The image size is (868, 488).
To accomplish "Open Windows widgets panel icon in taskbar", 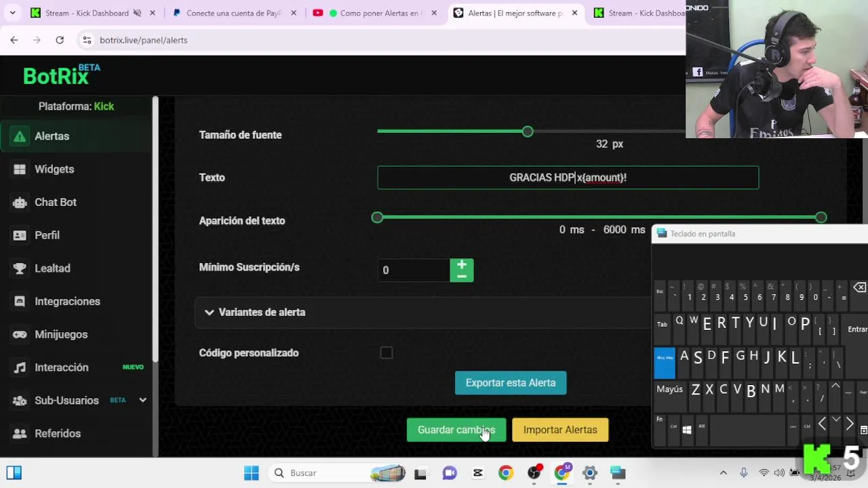I will tap(14, 473).
